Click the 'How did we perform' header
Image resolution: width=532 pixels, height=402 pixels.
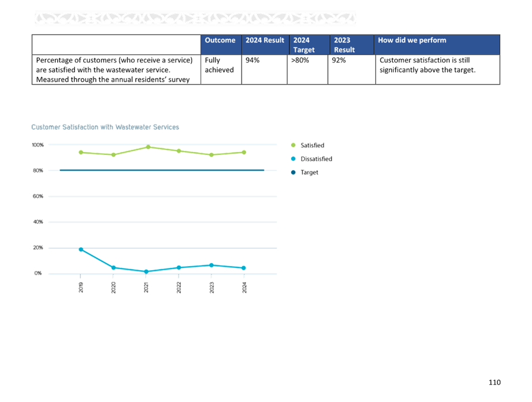pyautogui.click(x=437, y=45)
